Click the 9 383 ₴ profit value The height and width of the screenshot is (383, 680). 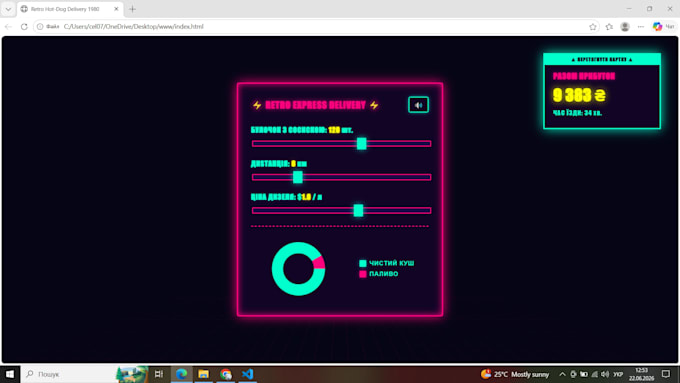pos(579,95)
